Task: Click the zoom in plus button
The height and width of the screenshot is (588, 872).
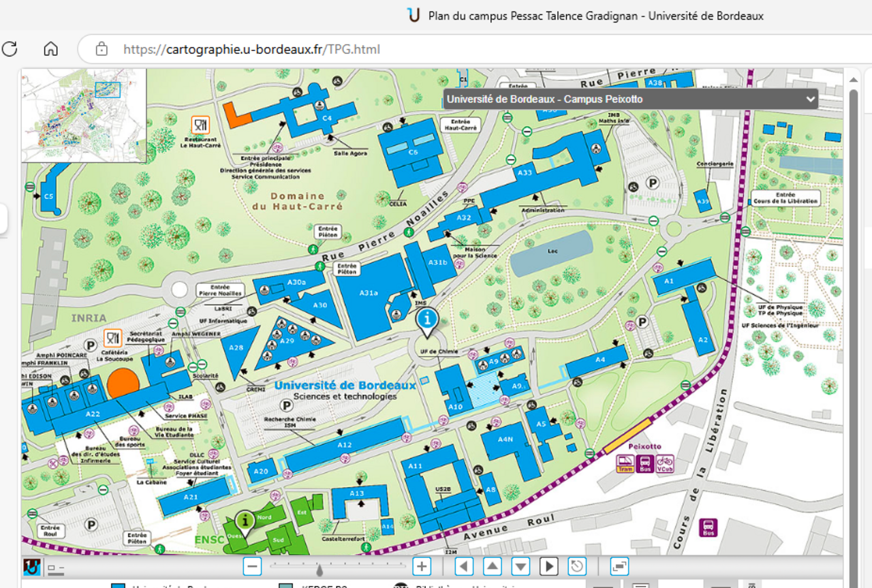Action: pos(422,566)
